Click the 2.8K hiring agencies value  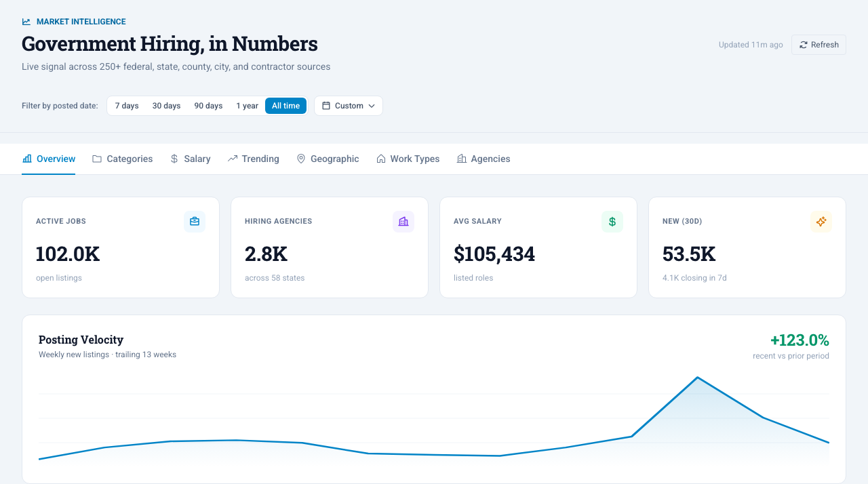(x=266, y=254)
